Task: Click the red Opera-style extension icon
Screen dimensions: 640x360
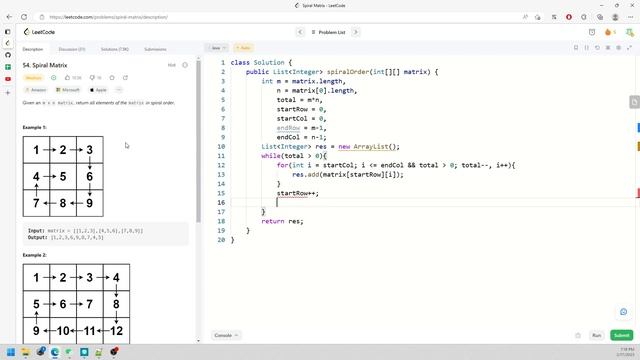Action: [x=569, y=17]
